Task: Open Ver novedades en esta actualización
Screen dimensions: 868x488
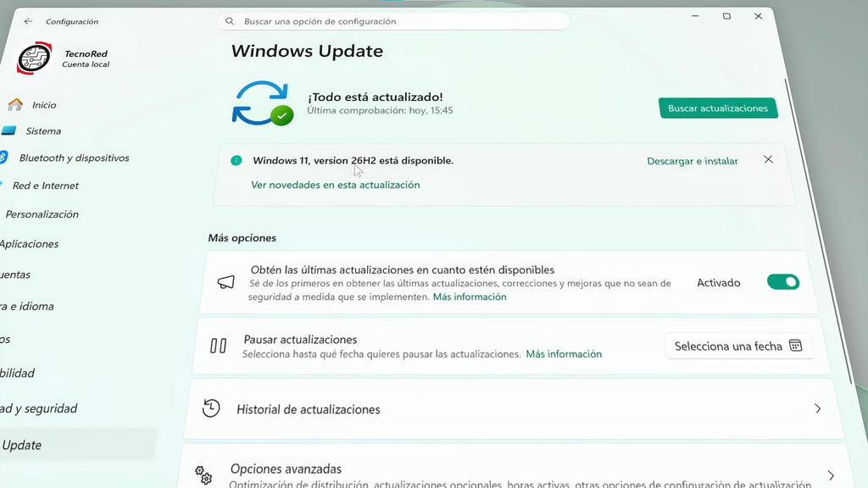Action: pyautogui.click(x=336, y=185)
